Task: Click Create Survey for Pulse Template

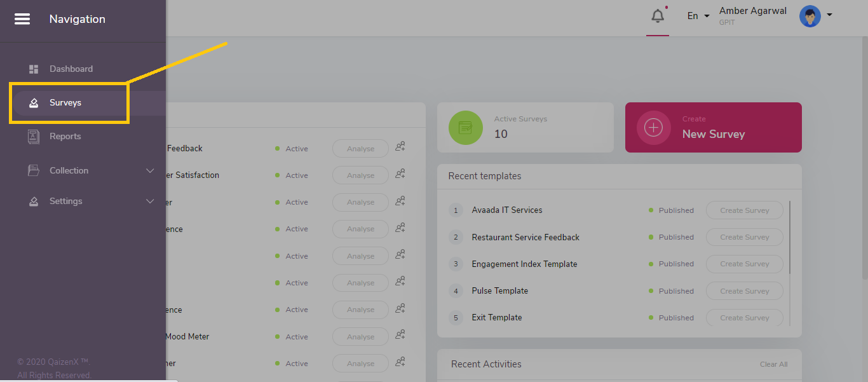Action: pos(745,291)
